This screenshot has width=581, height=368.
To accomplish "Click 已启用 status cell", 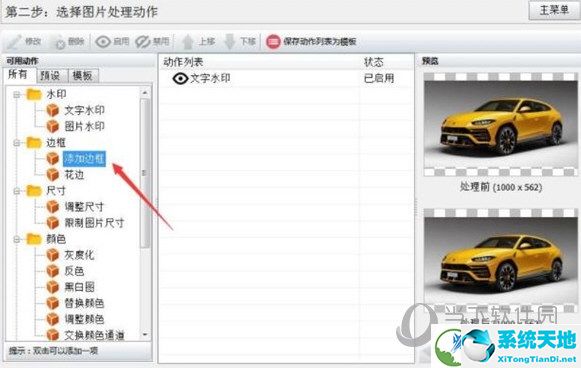I will tap(379, 78).
